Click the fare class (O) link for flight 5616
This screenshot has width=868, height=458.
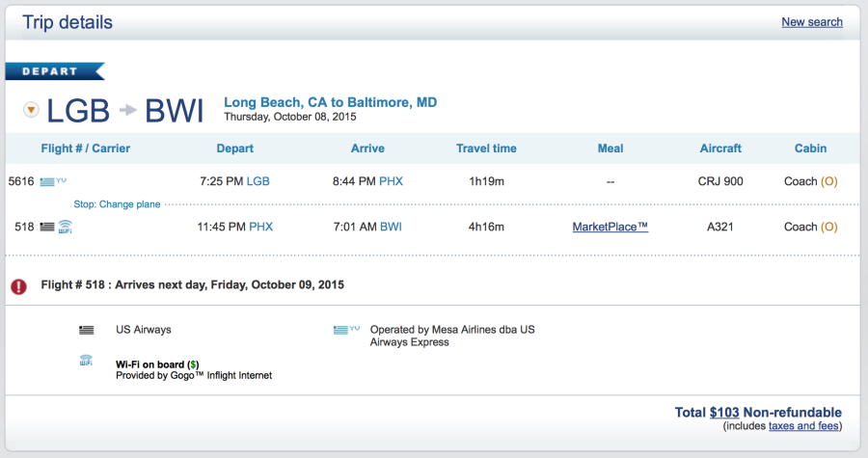coord(828,180)
